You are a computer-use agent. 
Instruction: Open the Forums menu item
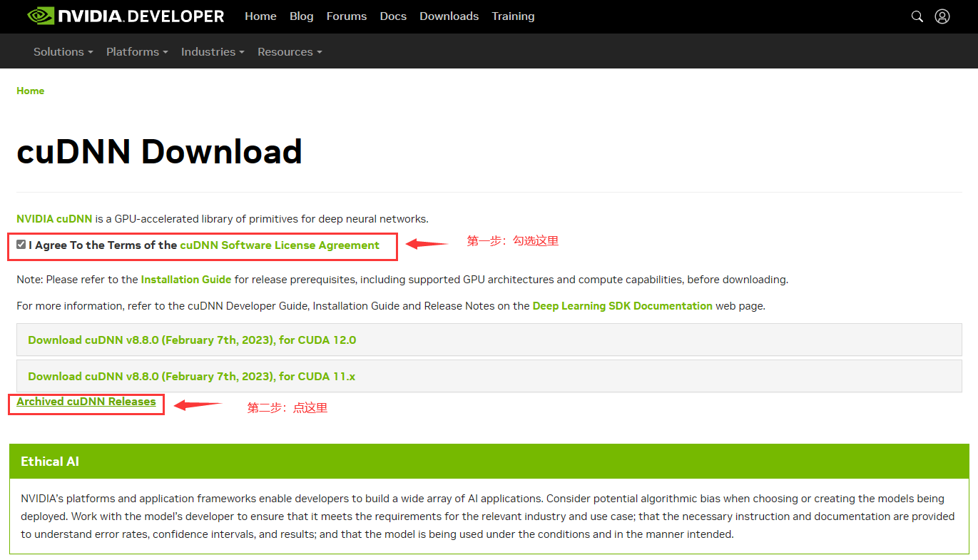tap(347, 16)
